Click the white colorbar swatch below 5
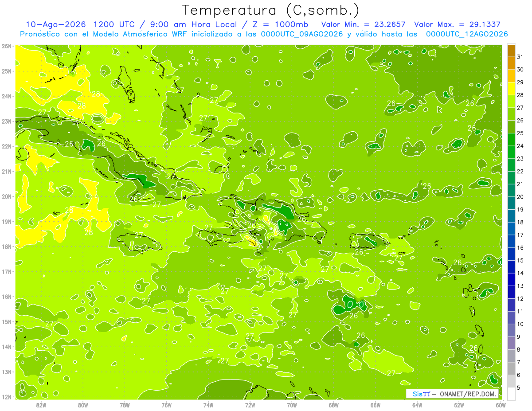 click(x=511, y=394)
